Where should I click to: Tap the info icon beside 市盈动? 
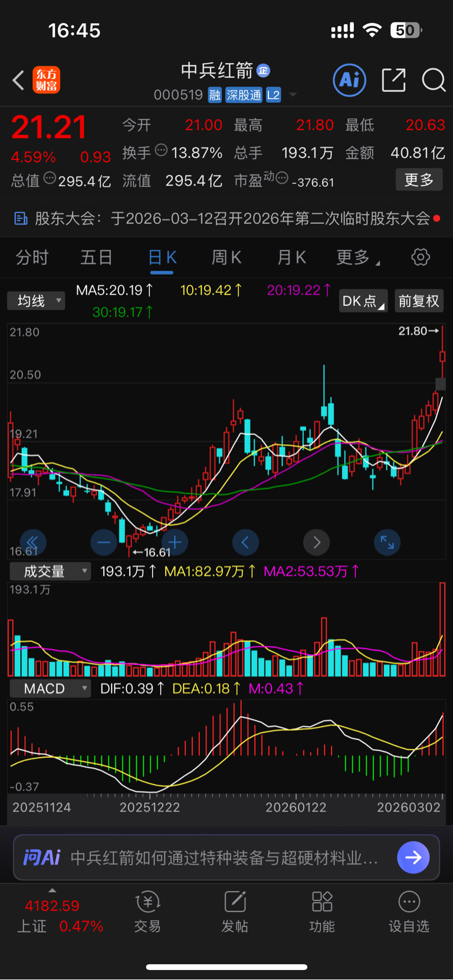[282, 177]
